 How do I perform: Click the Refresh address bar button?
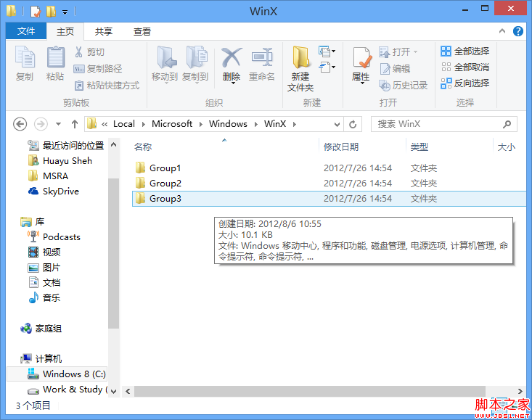click(353, 125)
